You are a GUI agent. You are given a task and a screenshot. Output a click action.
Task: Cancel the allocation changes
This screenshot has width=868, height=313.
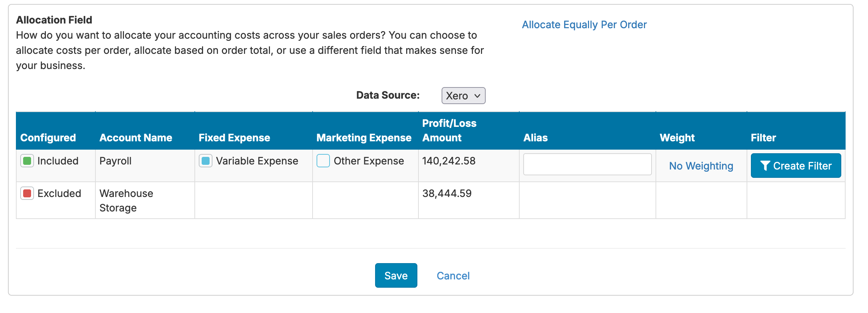pyautogui.click(x=453, y=276)
